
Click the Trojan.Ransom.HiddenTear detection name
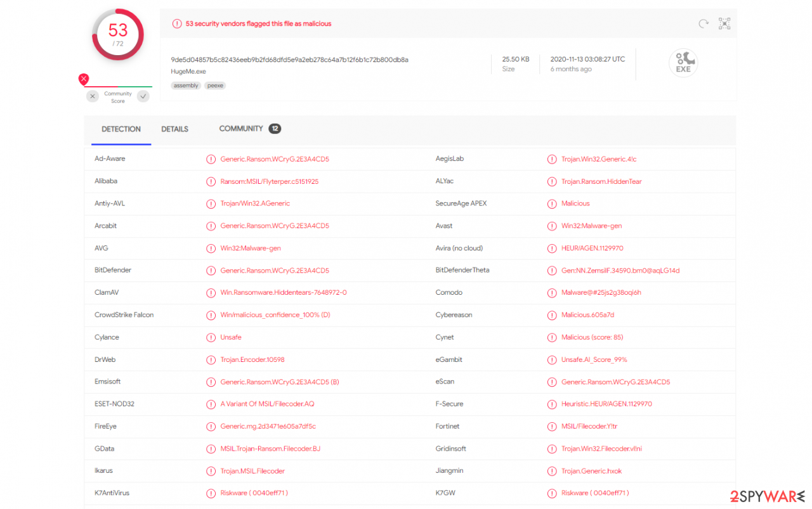point(601,181)
